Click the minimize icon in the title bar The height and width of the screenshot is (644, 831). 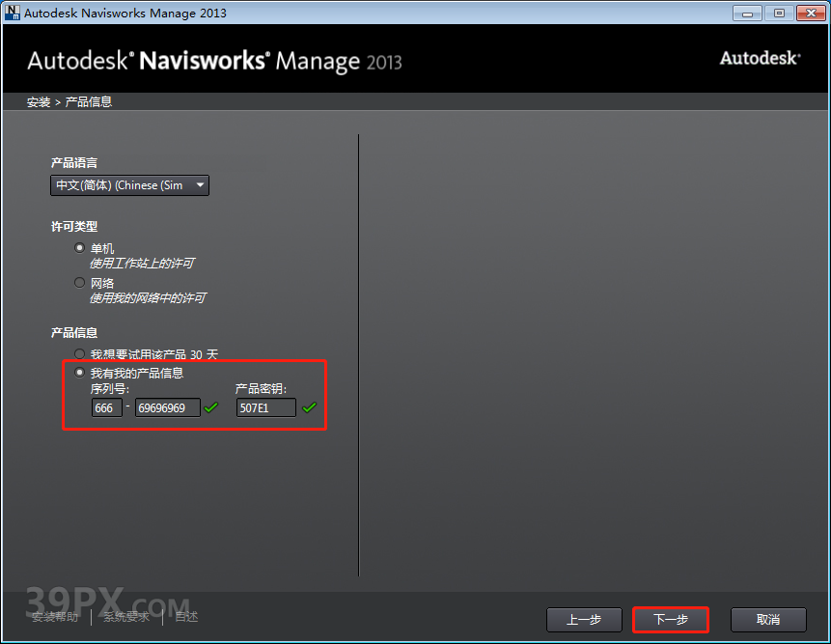coord(746,13)
